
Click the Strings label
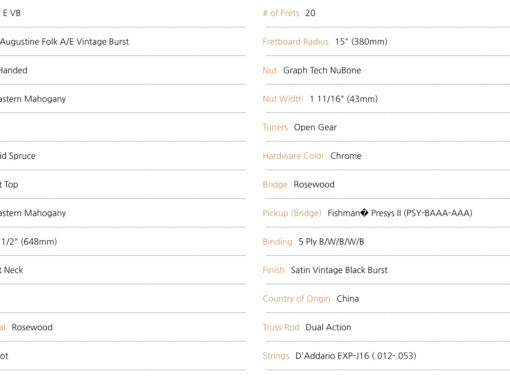pos(276,356)
